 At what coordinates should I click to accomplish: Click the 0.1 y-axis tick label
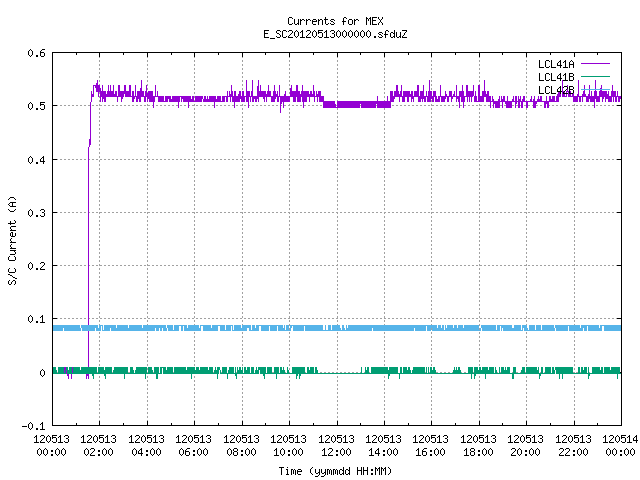(37, 319)
